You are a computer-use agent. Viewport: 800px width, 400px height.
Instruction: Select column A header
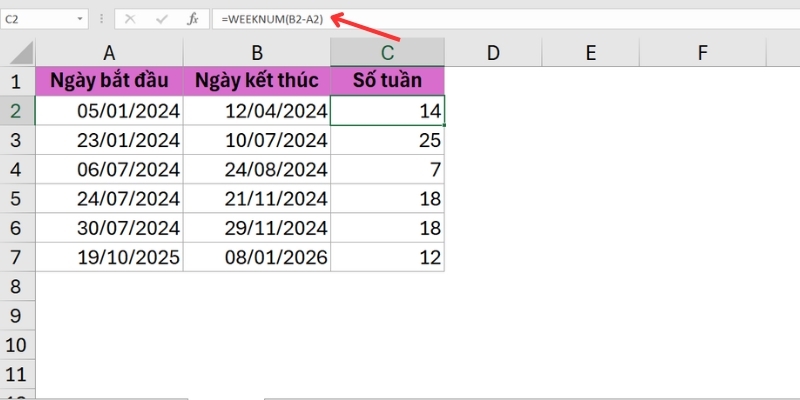(x=108, y=52)
